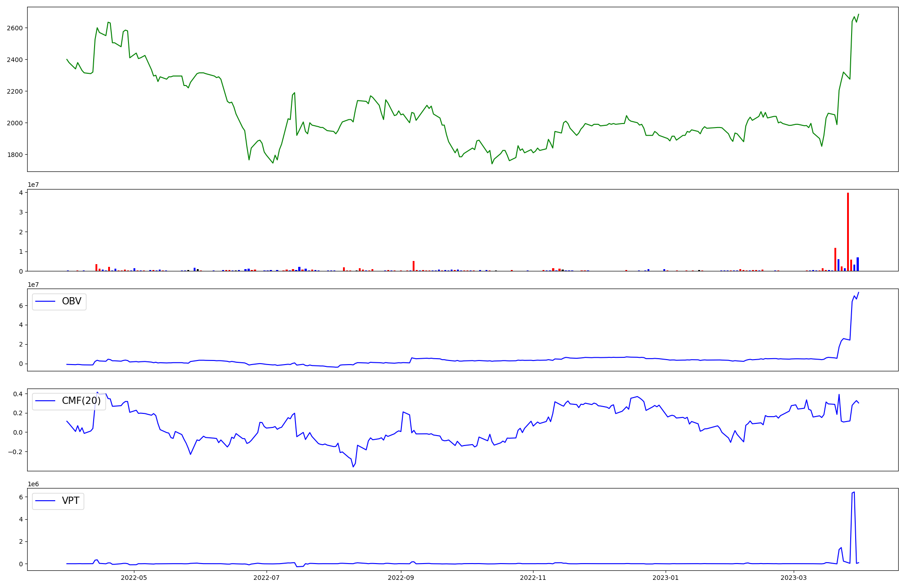Viewport: 905px width, 588px height.
Task: Click the 2600 price axis tick label
Action: tap(14, 28)
